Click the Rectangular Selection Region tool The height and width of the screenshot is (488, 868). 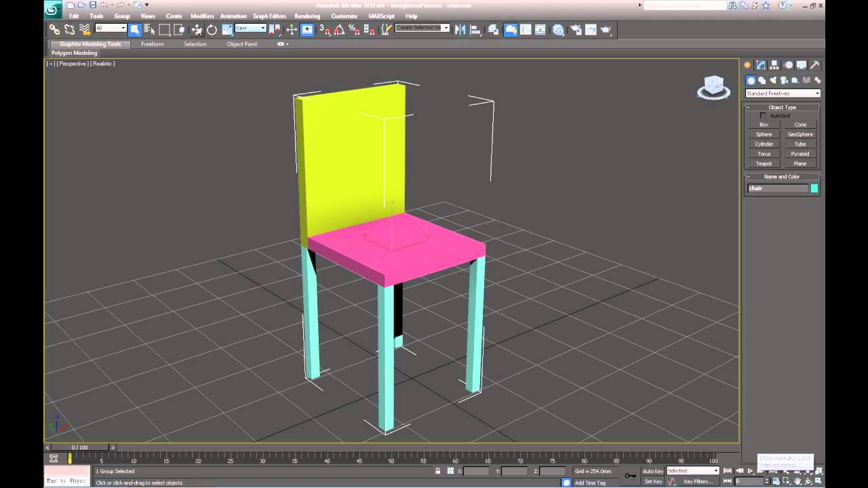coord(165,29)
